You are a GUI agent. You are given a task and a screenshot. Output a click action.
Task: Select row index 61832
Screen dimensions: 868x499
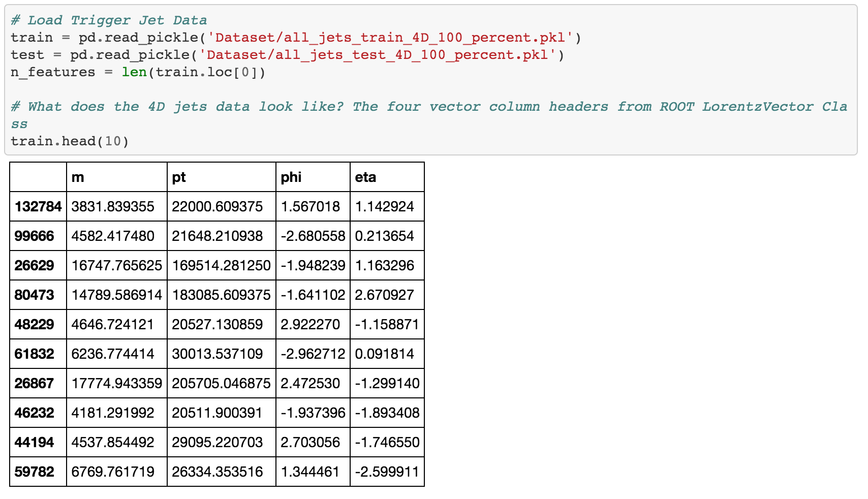tap(34, 354)
